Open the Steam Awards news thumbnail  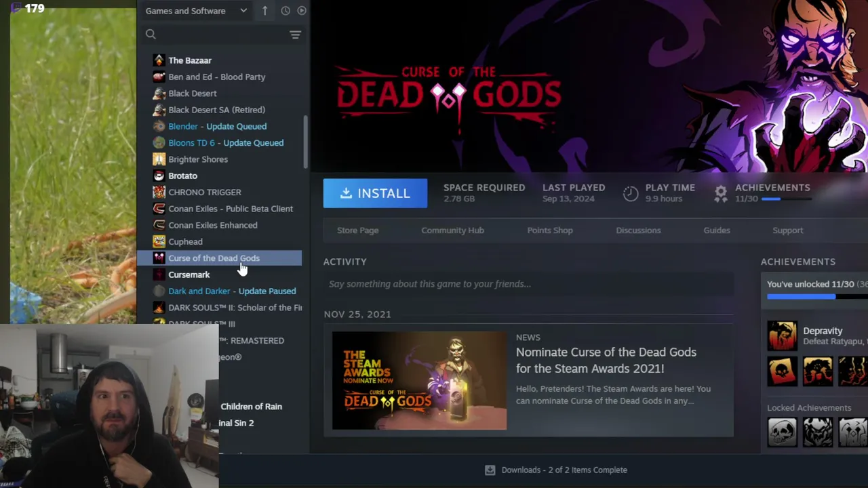(x=419, y=381)
